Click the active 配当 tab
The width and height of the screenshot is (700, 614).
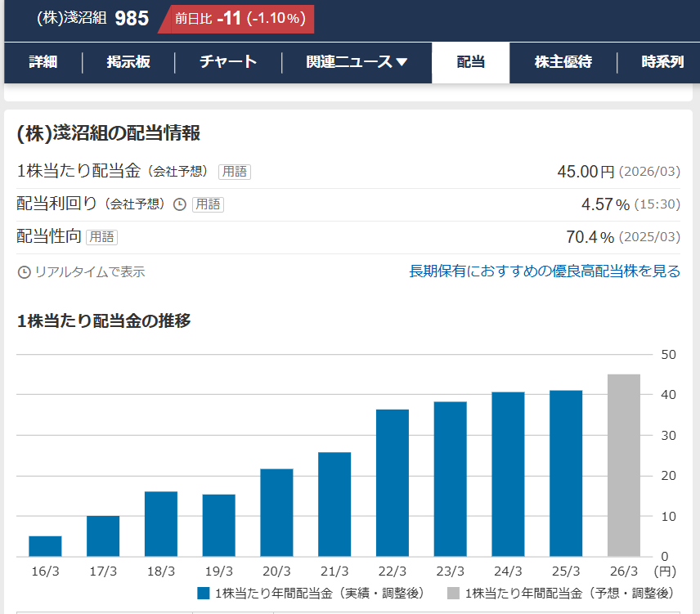click(470, 62)
